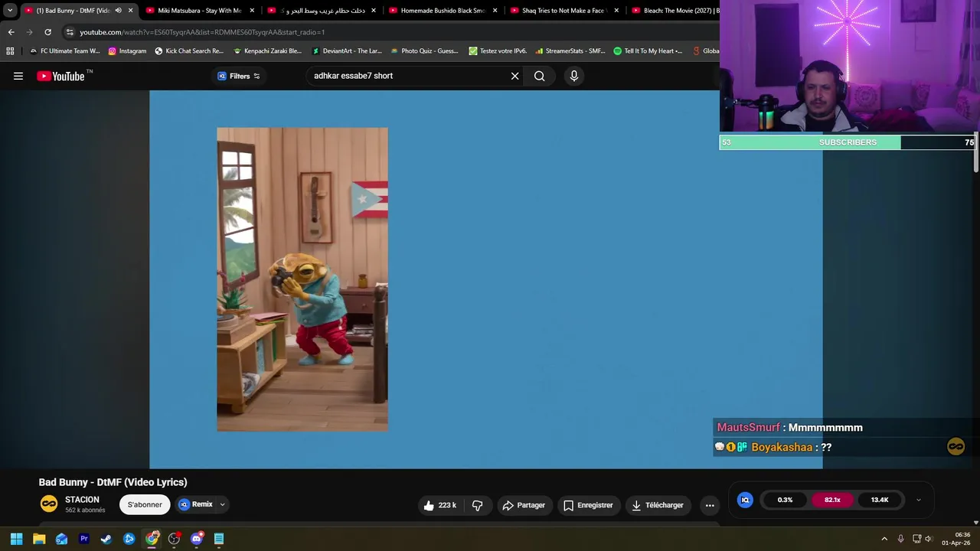Show hidden tray icons chevron
The image size is (980, 551).
(x=884, y=539)
